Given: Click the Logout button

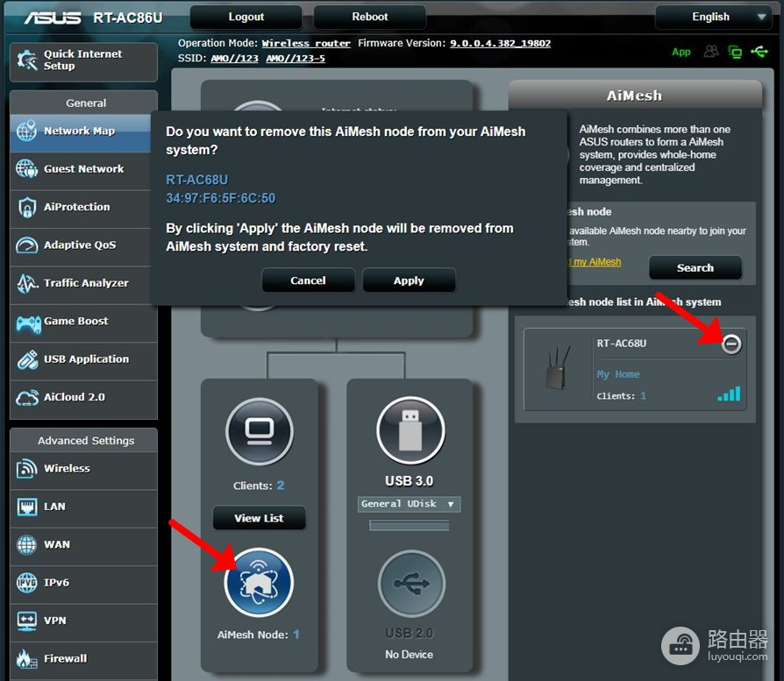Looking at the screenshot, I should pyautogui.click(x=246, y=17).
